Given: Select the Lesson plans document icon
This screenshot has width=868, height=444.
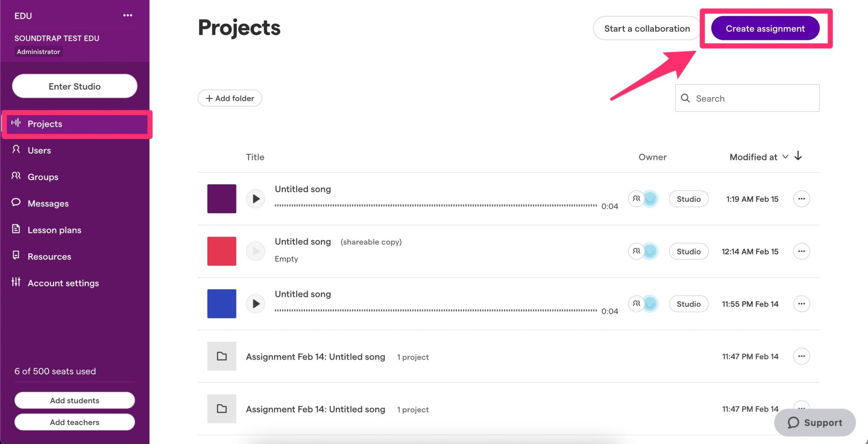Looking at the screenshot, I should coord(16,229).
